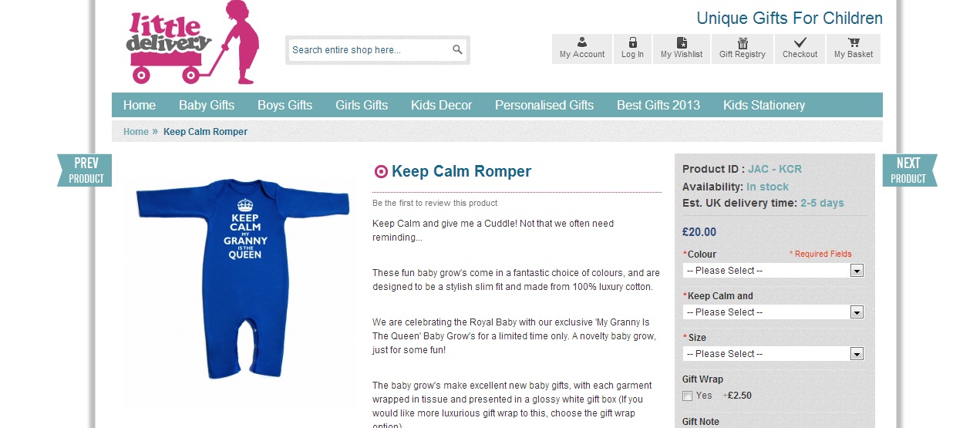Select Personalised Gifts in navigation bar
980x428 pixels.
coord(544,105)
